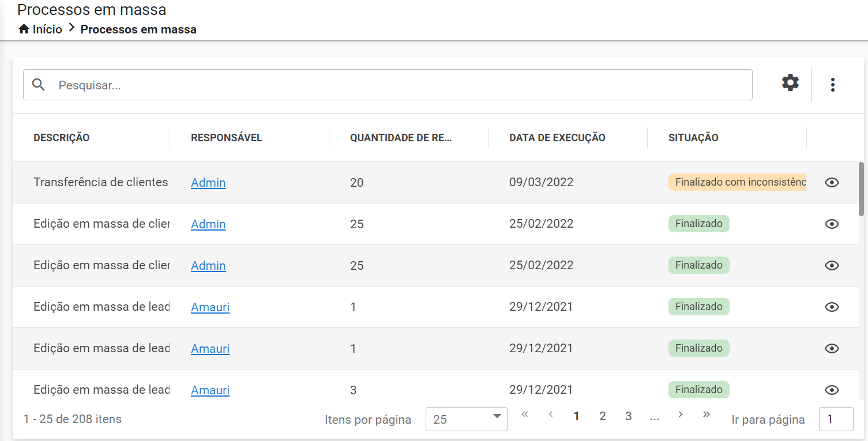Focus the Pesquisar search field
The width and height of the screenshot is (868, 441).
click(x=388, y=85)
